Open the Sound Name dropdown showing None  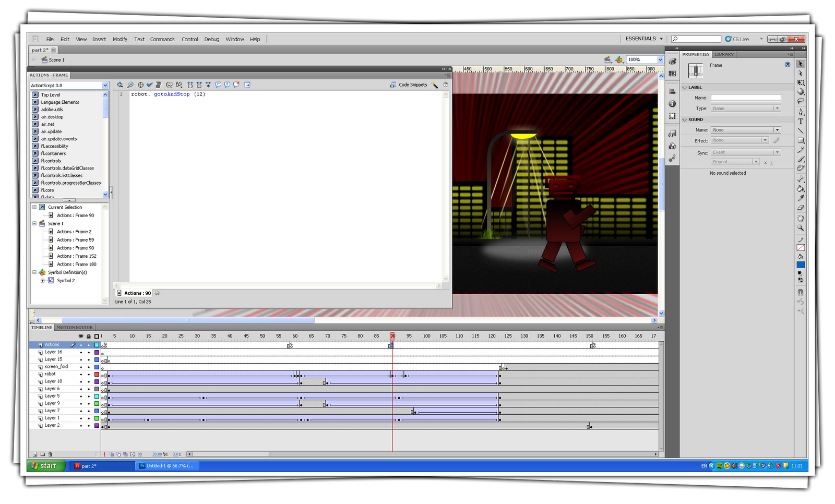tap(746, 130)
